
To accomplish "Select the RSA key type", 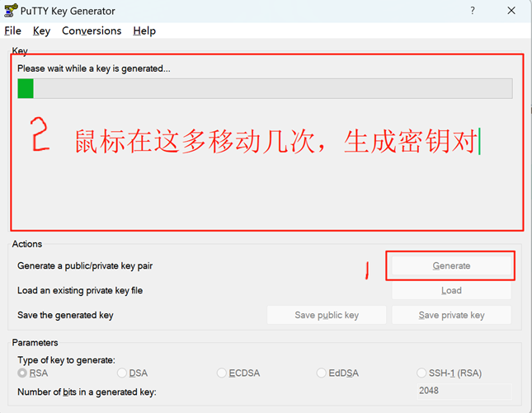I will [x=22, y=373].
